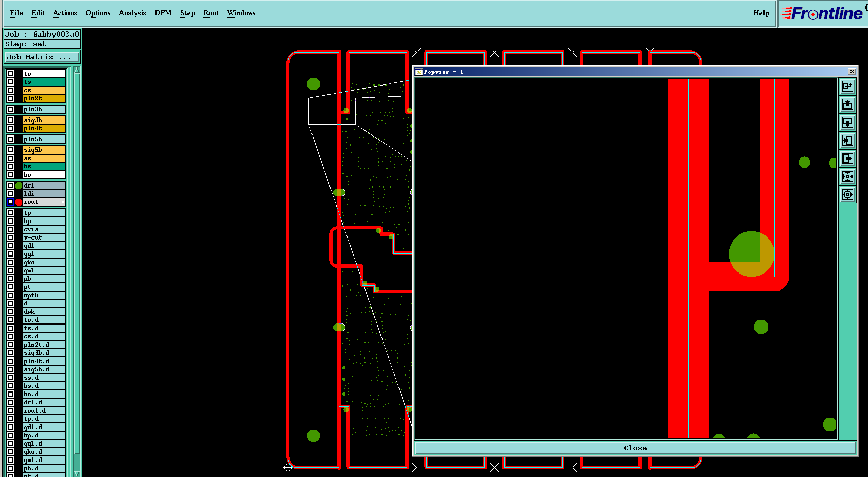Pan the Popview up with arrow icon
Screen dimensions: 868x477
pos(847,105)
